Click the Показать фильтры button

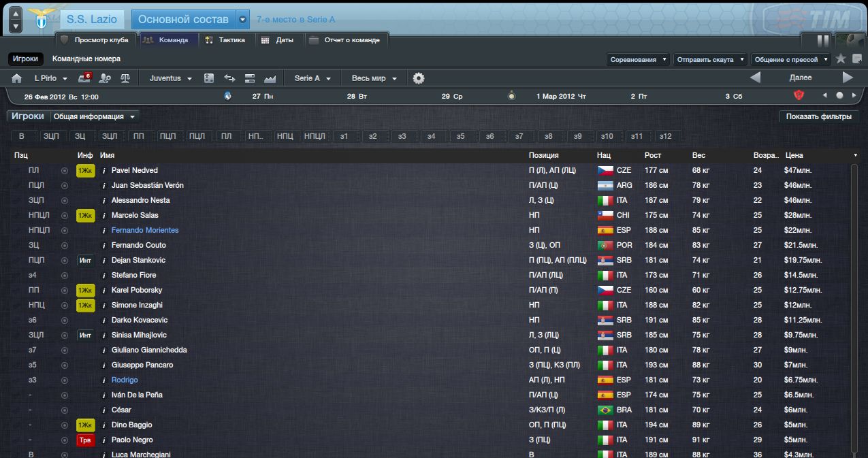pos(818,116)
